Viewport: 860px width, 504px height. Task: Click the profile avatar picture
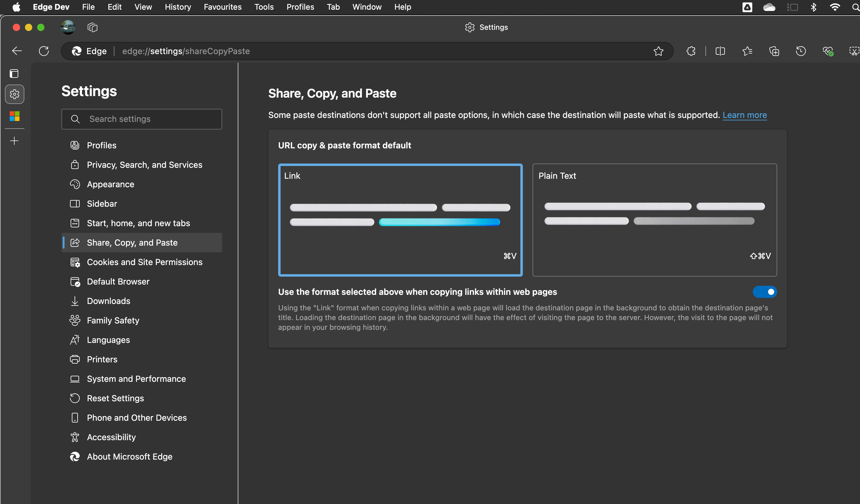click(68, 27)
